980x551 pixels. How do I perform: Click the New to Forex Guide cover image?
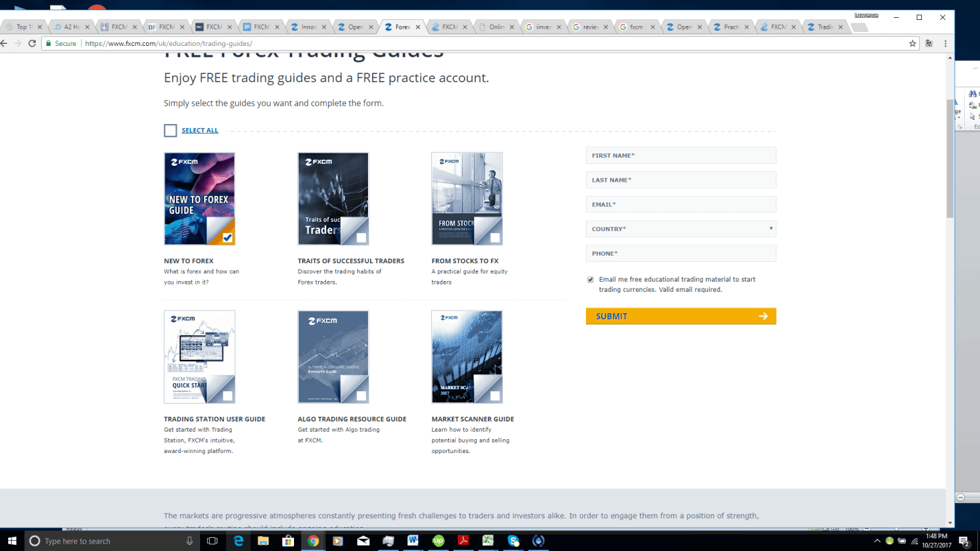199,199
